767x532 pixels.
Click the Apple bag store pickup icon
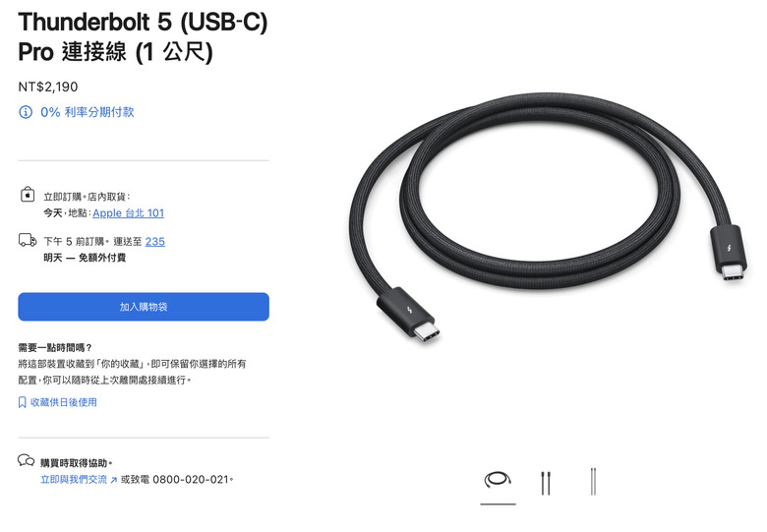(x=28, y=195)
